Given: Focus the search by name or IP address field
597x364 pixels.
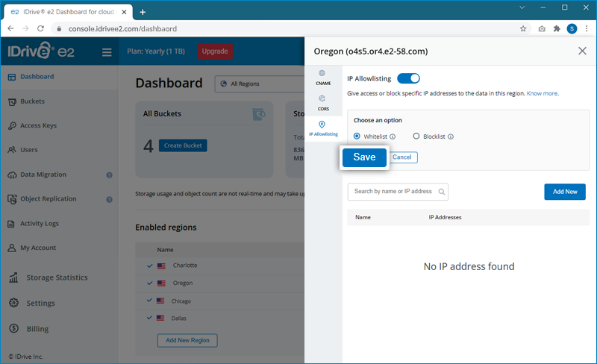Looking at the screenshot, I should pos(398,192).
